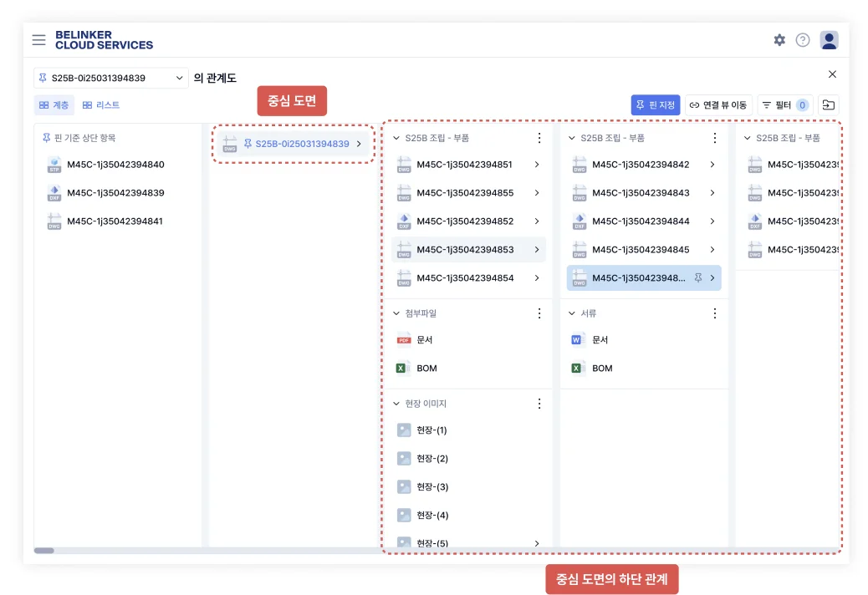Open the user profile avatar

[x=829, y=40]
